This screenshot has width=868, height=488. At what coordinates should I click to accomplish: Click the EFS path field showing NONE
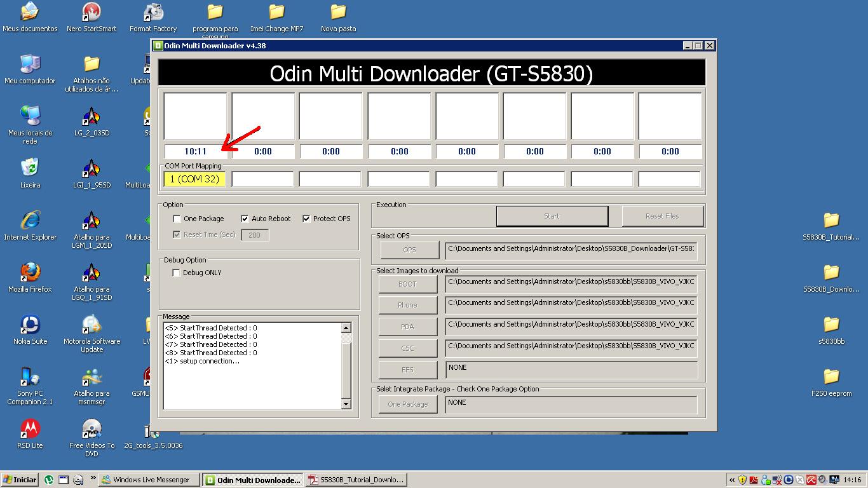click(571, 370)
